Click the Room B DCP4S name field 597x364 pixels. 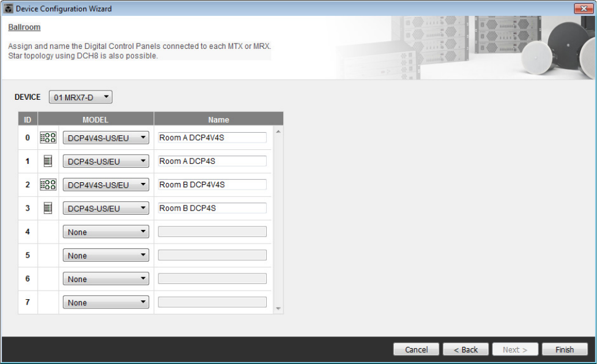(x=212, y=208)
